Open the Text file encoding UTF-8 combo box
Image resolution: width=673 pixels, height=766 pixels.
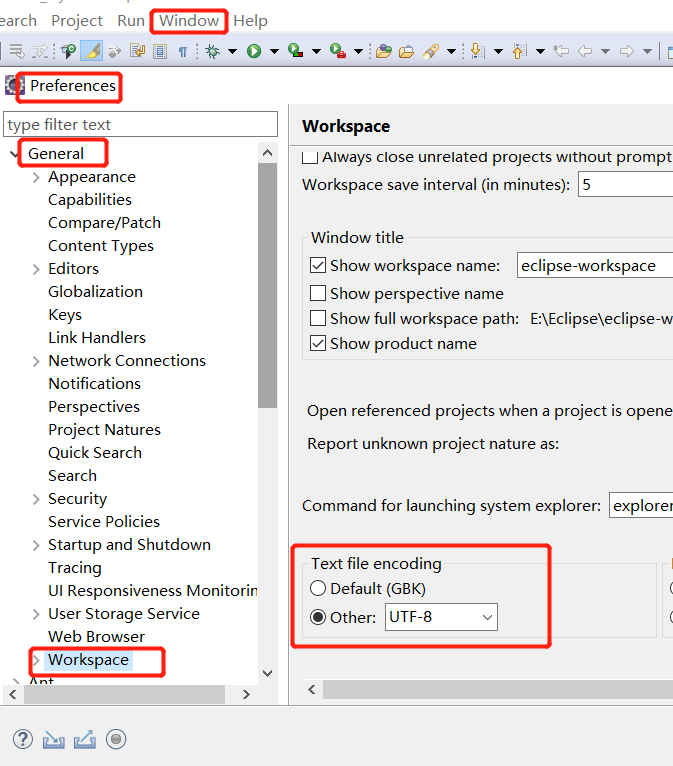coord(441,617)
